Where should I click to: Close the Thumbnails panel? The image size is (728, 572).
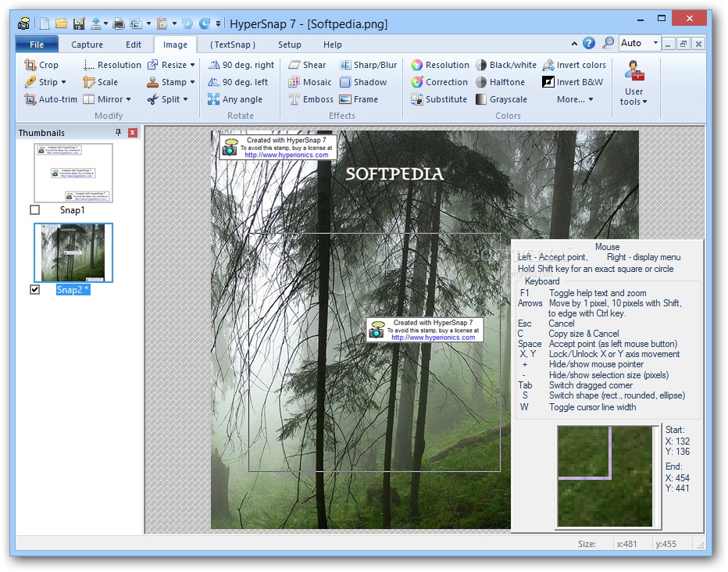(x=133, y=133)
